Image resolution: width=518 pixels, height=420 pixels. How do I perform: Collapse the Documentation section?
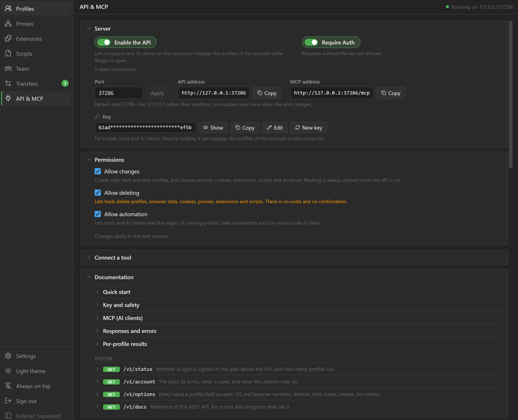tap(89, 277)
